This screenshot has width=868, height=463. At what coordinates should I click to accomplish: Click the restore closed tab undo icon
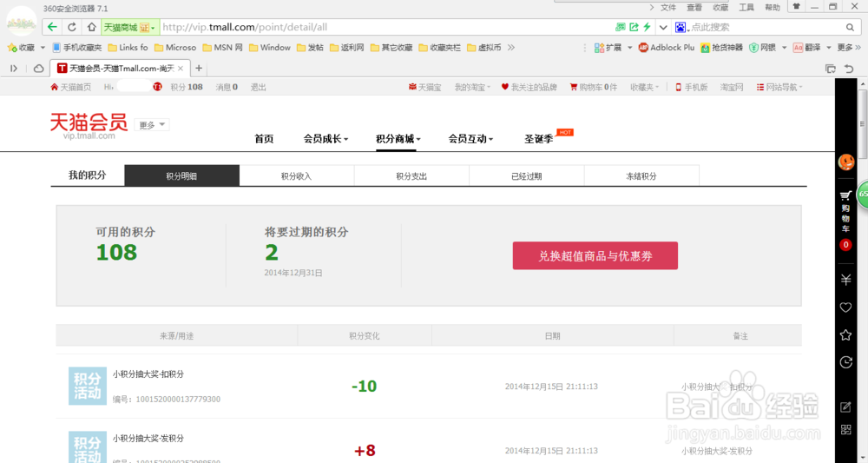849,68
